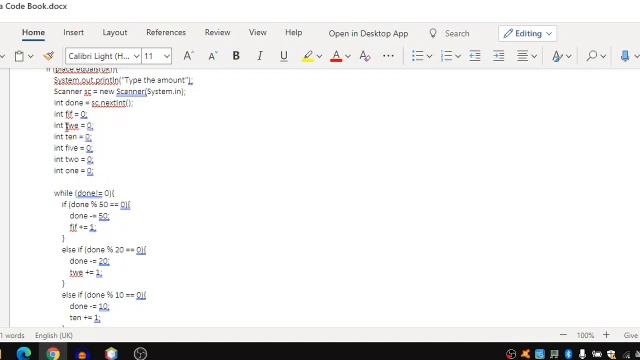This screenshot has width=640, height=360.
Task: Open the Editing mode dropdown
Action: pos(527,33)
